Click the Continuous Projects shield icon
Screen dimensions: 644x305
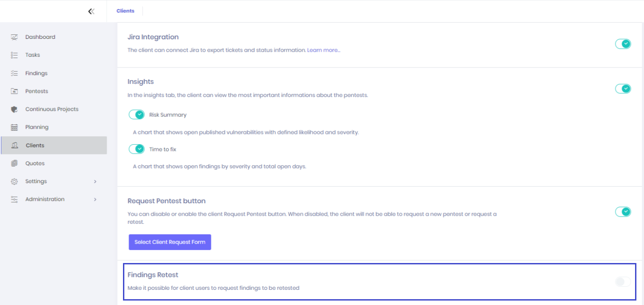pos(14,109)
